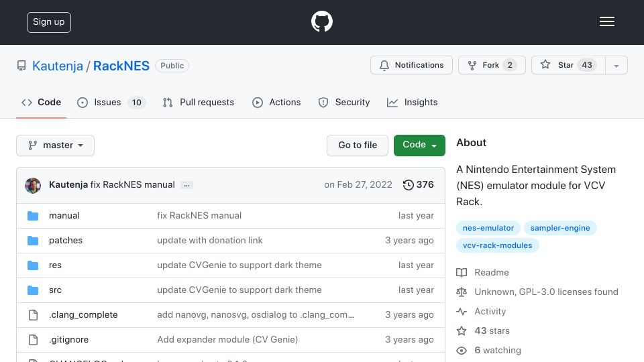Open the patches folder
The height and width of the screenshot is (362, 644).
tap(66, 240)
